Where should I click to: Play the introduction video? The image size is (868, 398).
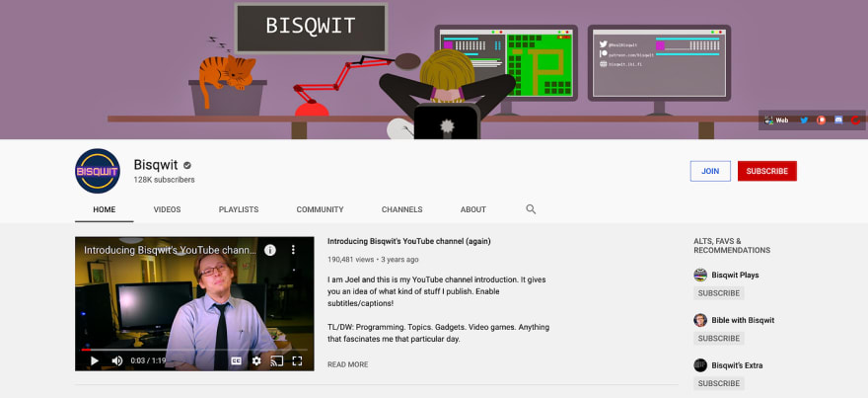(94, 360)
